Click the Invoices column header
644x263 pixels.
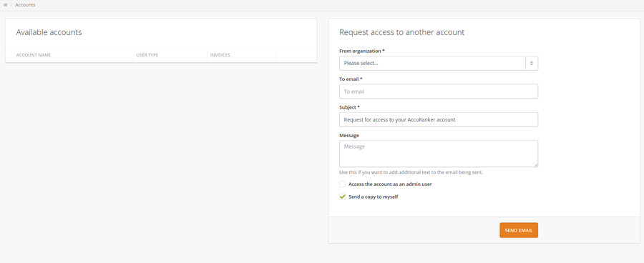point(220,55)
